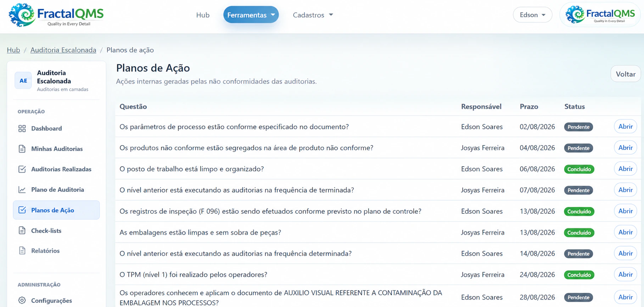Click the Relatórios document icon
Image resolution: width=644 pixels, height=307 pixels.
click(x=22, y=251)
